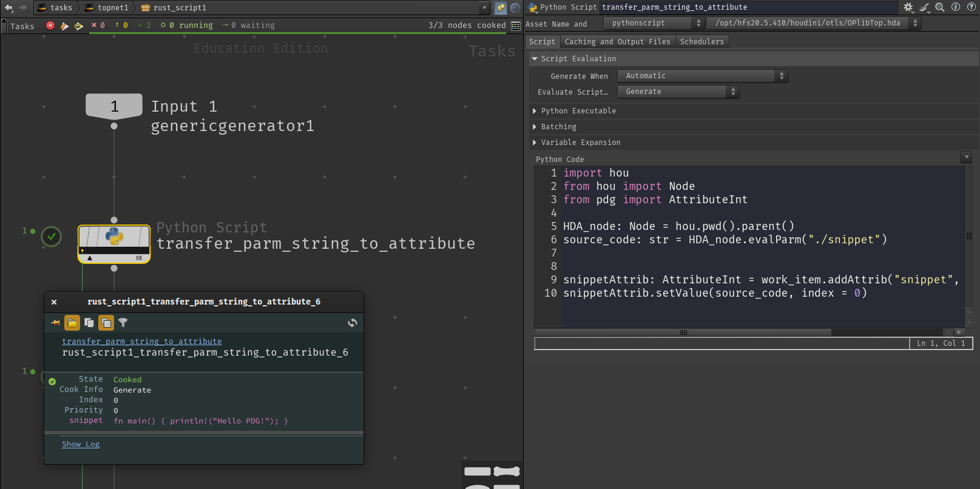Image resolution: width=980 pixels, height=489 pixels.
Task: Click the circular link-pane icon beside the pin
Action: coord(515,8)
